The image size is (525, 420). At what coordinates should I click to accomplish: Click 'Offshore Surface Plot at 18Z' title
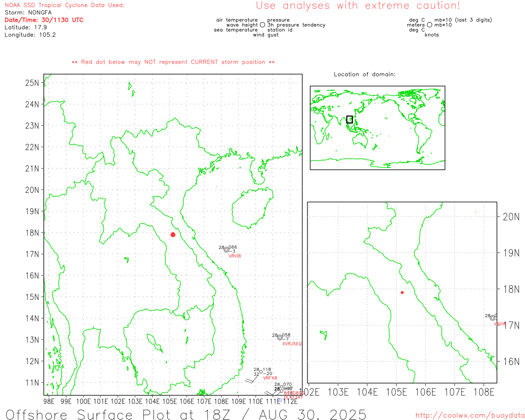pyautogui.click(x=119, y=415)
